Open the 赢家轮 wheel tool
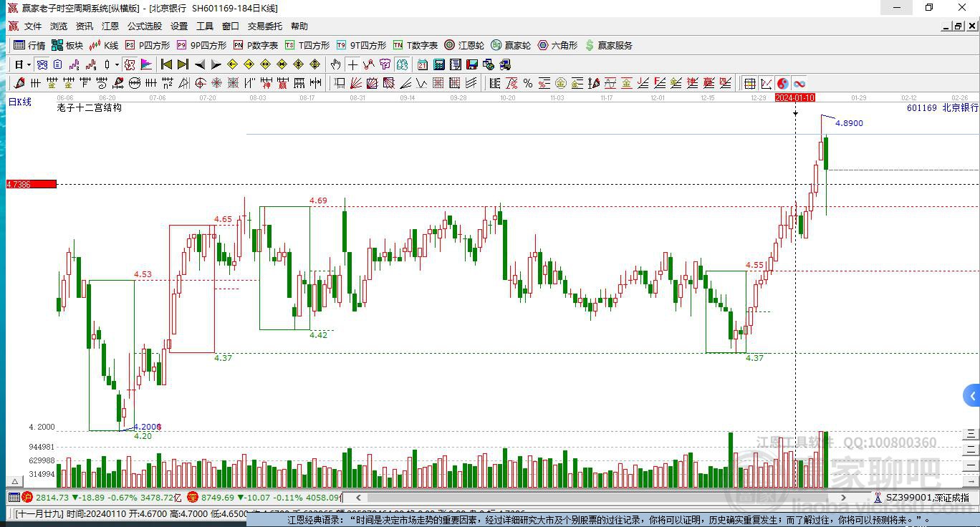Screen dimensions: 980x527 (511, 45)
